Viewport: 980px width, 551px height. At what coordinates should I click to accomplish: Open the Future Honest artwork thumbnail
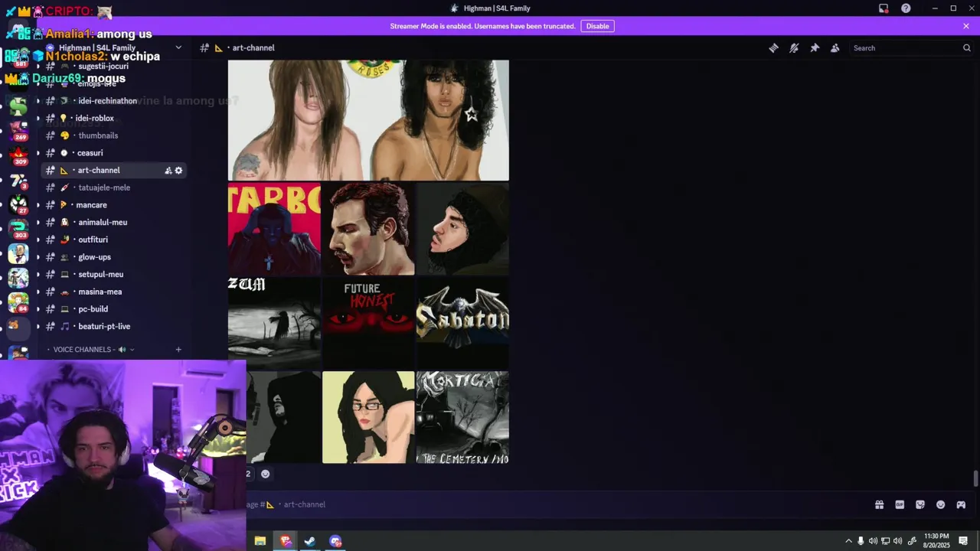point(368,323)
